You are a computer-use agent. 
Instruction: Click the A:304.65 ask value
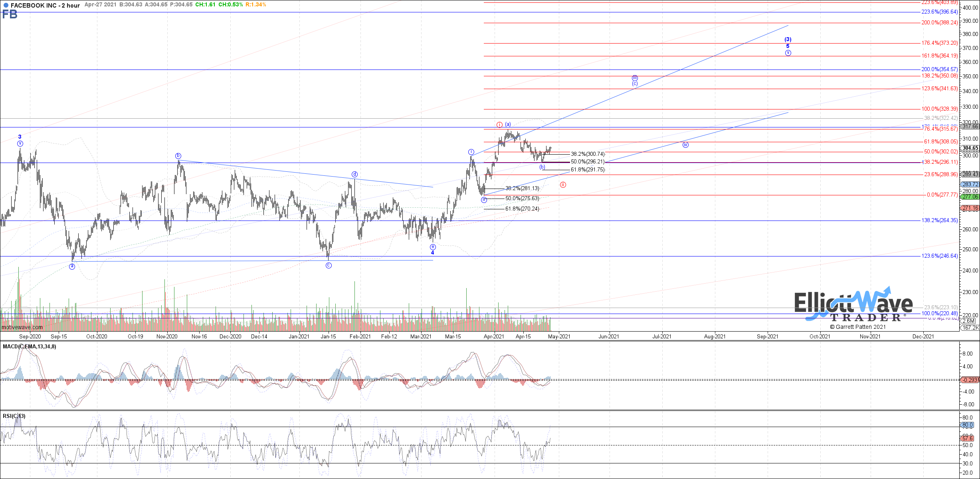pos(156,5)
